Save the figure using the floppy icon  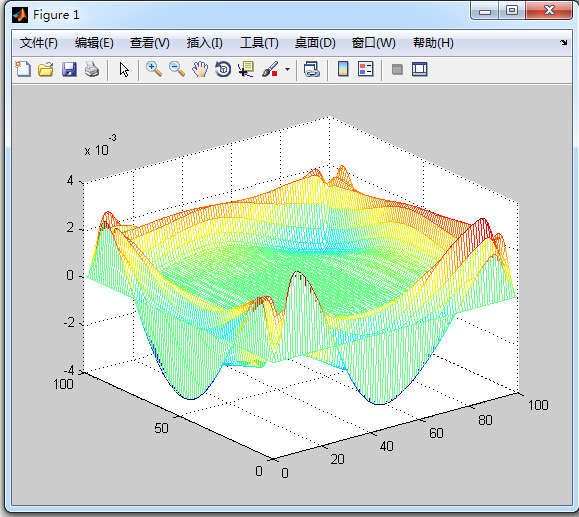[69, 69]
